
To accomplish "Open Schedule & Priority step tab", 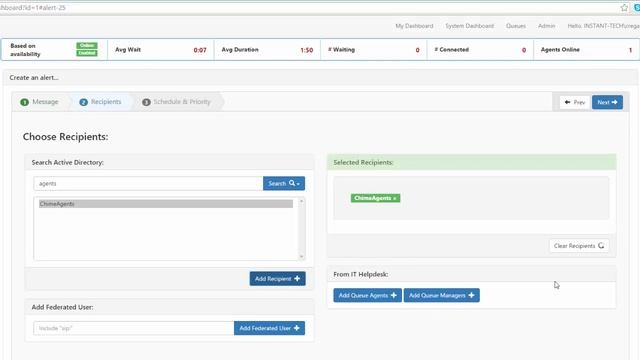I will [176, 102].
